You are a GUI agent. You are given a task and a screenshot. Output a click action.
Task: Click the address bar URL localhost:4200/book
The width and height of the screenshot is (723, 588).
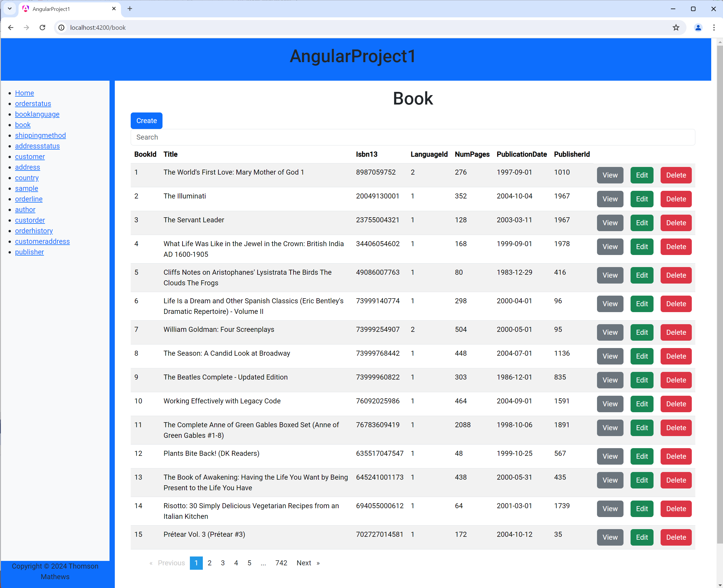(x=98, y=27)
